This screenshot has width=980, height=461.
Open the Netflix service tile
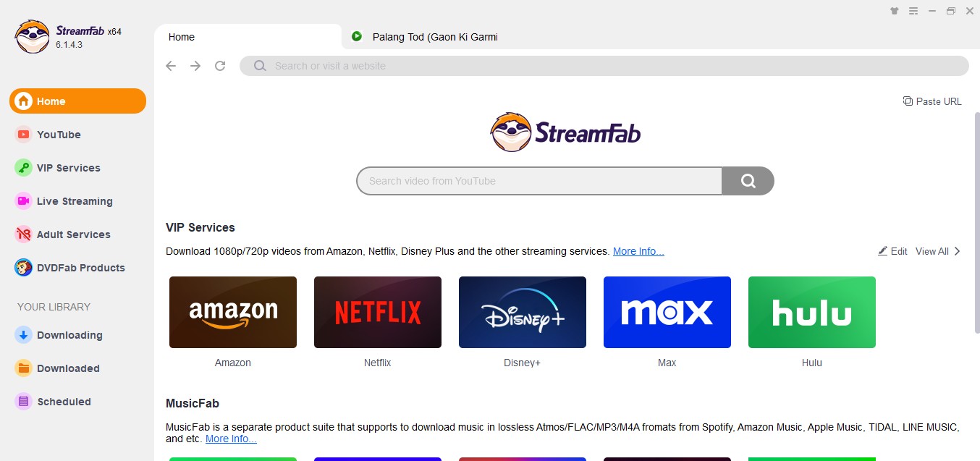(x=378, y=312)
